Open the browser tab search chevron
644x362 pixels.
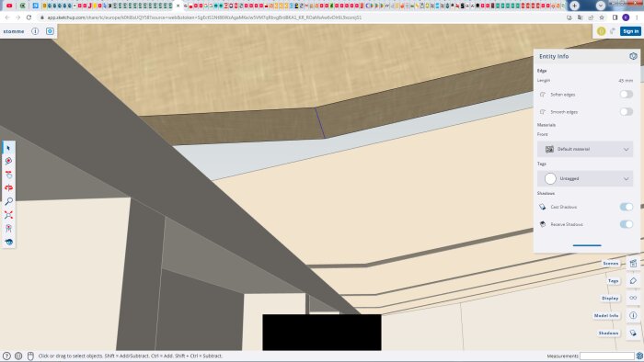point(601,6)
